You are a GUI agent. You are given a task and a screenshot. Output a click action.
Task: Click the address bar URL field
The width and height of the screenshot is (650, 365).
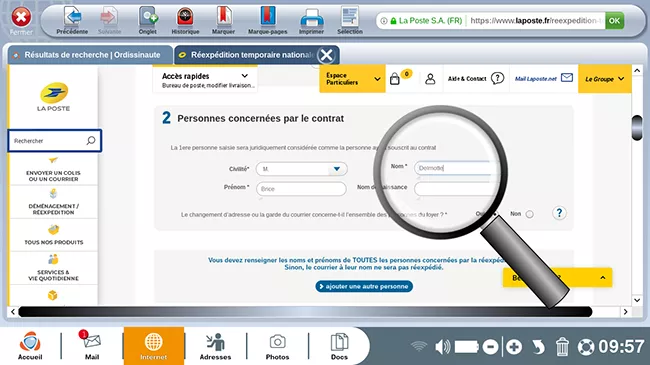click(536, 21)
